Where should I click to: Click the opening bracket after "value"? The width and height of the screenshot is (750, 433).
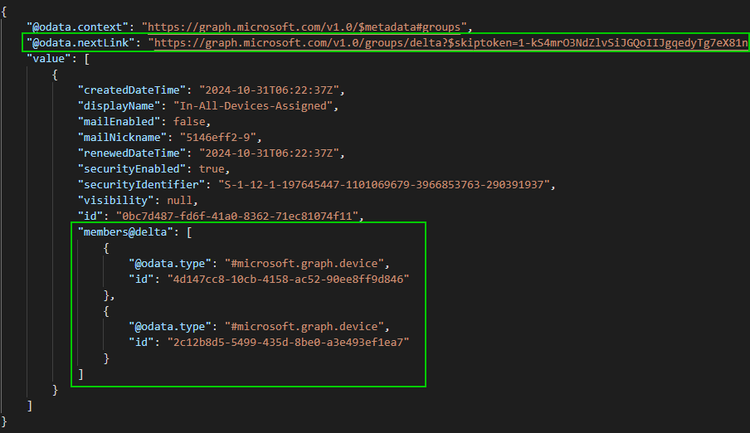pos(87,59)
